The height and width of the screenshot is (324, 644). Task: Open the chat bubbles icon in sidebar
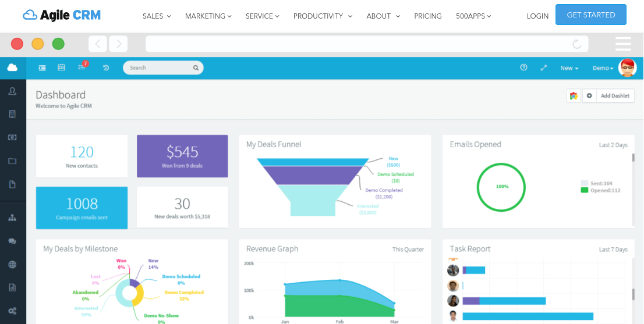[12, 241]
